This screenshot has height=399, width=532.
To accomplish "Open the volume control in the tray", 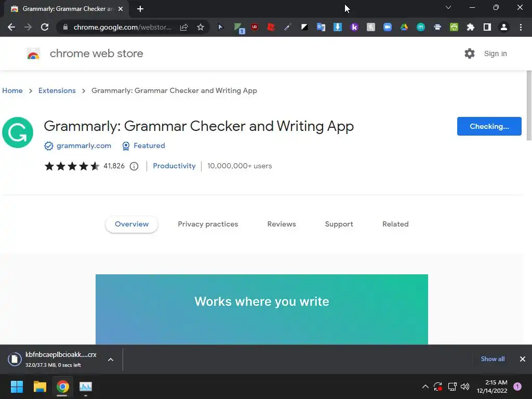I will click(465, 387).
